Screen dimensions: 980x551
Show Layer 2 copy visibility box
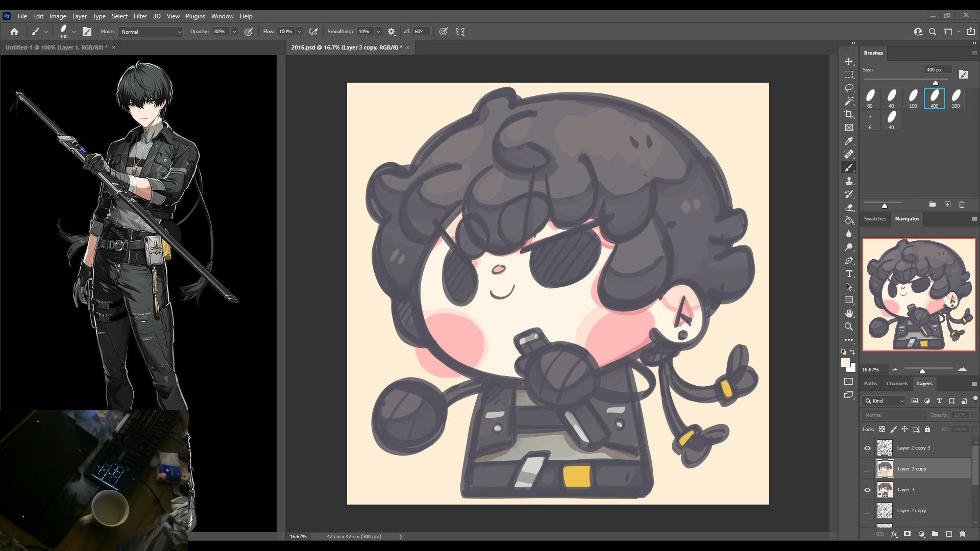coord(867,511)
